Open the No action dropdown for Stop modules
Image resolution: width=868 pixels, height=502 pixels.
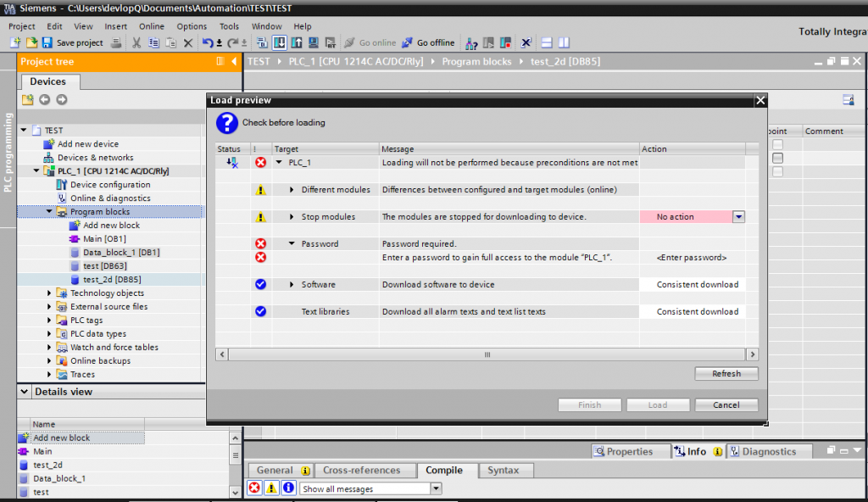point(738,216)
